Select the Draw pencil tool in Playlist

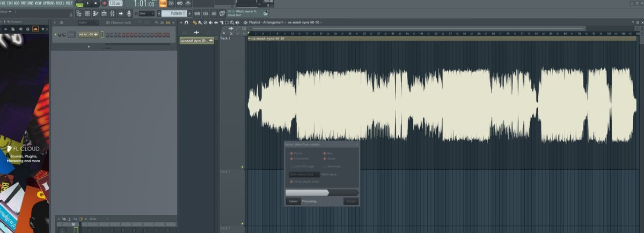point(194,22)
